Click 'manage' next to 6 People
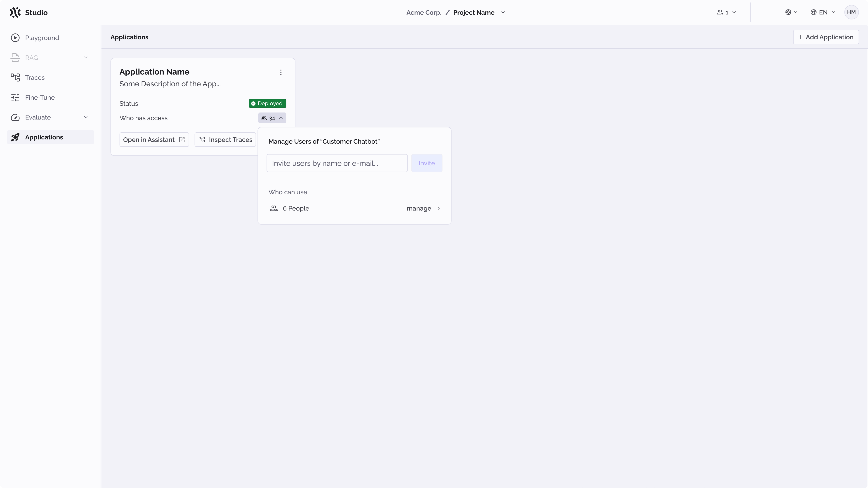 click(419, 208)
